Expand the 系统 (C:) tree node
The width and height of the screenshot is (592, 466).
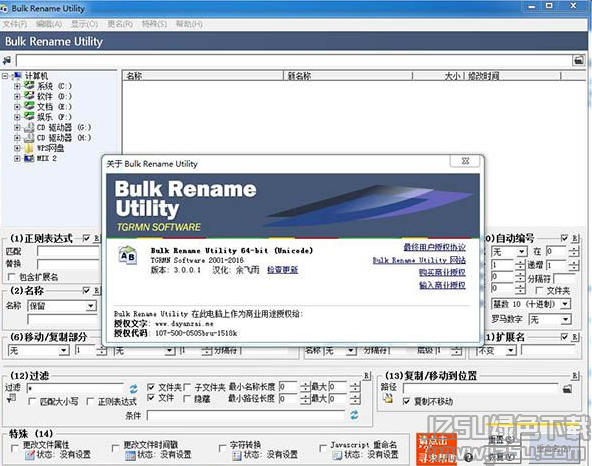[17, 86]
